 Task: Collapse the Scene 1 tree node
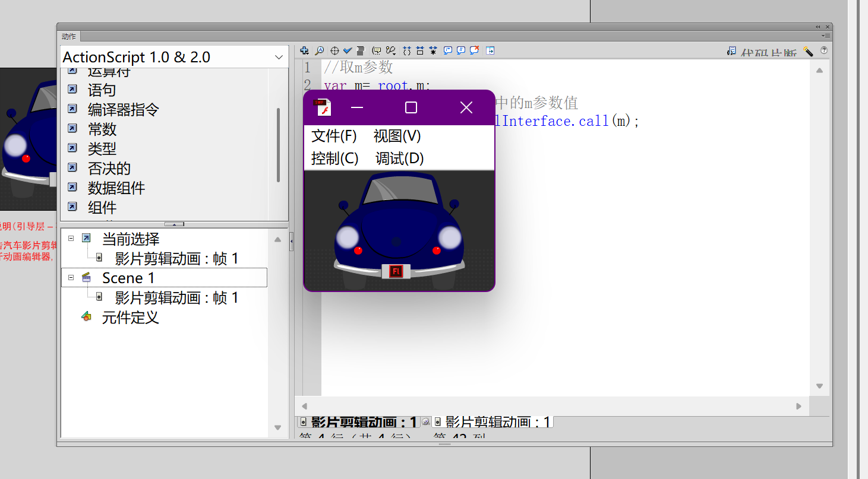tap(71, 277)
